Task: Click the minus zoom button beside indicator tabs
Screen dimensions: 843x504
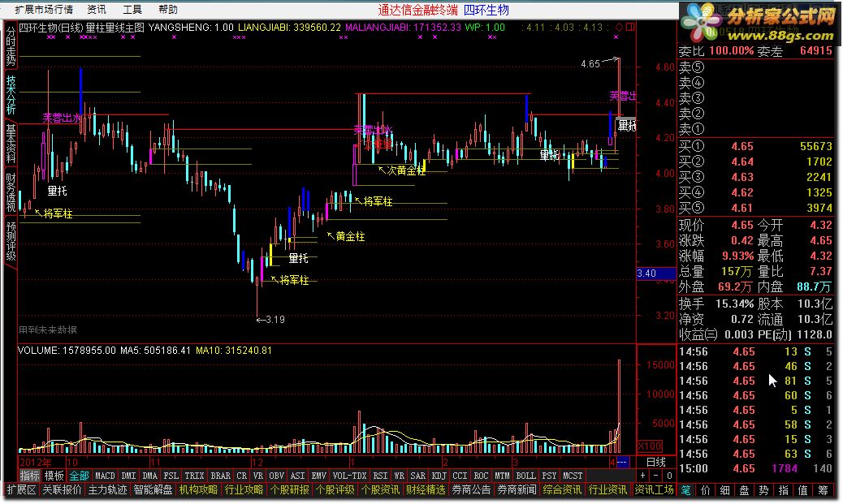Action: point(655,476)
